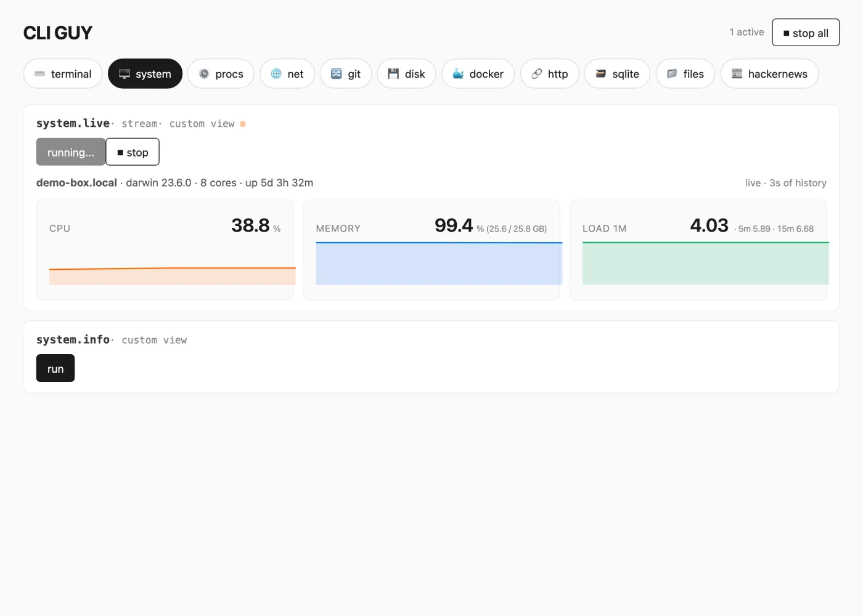Stop all active commands
Image resolution: width=863 pixels, height=616 pixels.
(806, 33)
